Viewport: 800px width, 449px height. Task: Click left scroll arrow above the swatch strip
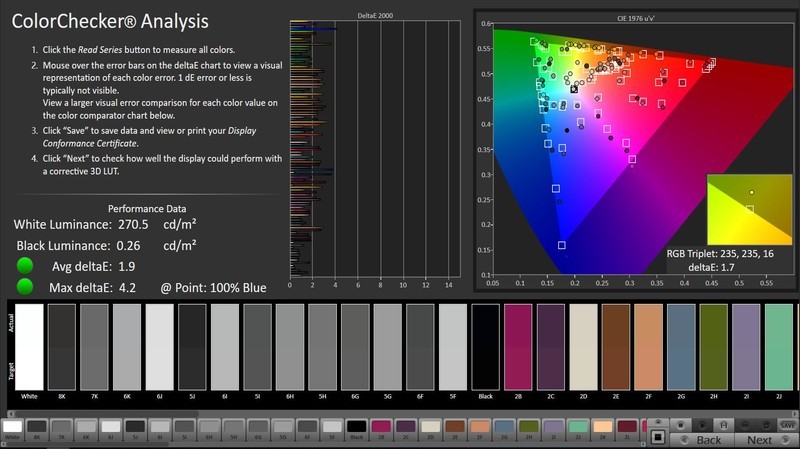(10, 413)
